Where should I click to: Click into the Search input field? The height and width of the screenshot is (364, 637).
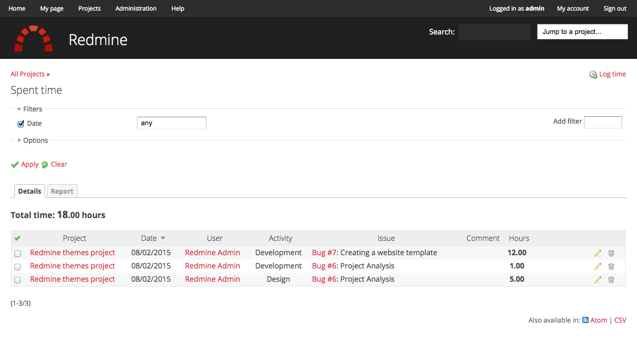coord(495,32)
